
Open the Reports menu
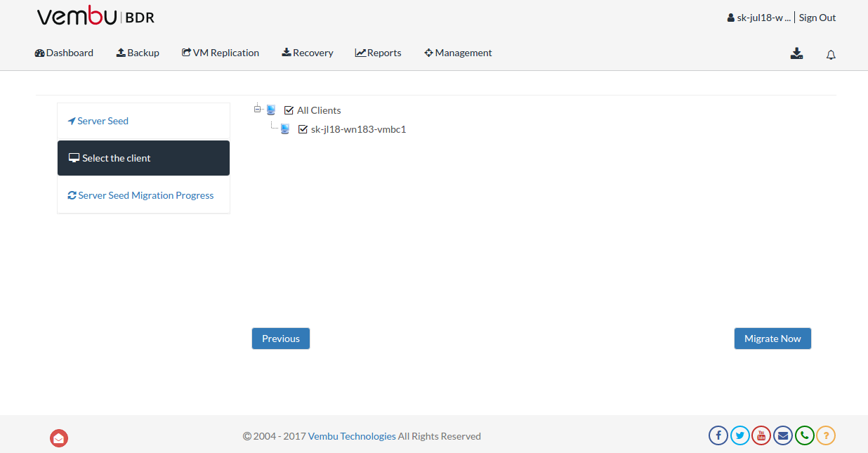(379, 53)
